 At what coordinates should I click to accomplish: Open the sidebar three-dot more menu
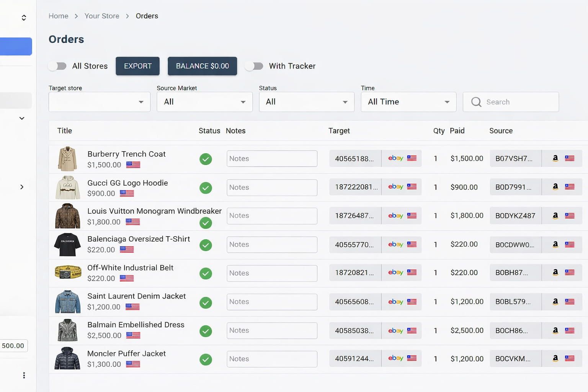point(24,375)
